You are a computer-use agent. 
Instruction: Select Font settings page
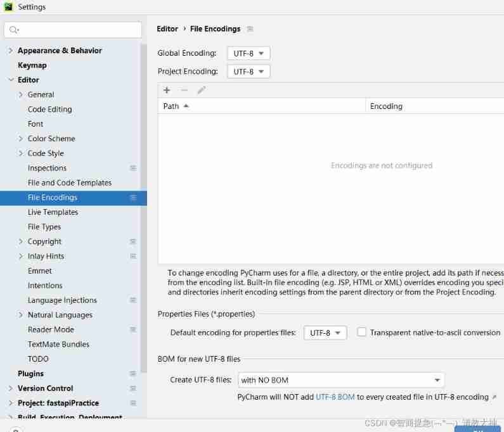coord(36,124)
